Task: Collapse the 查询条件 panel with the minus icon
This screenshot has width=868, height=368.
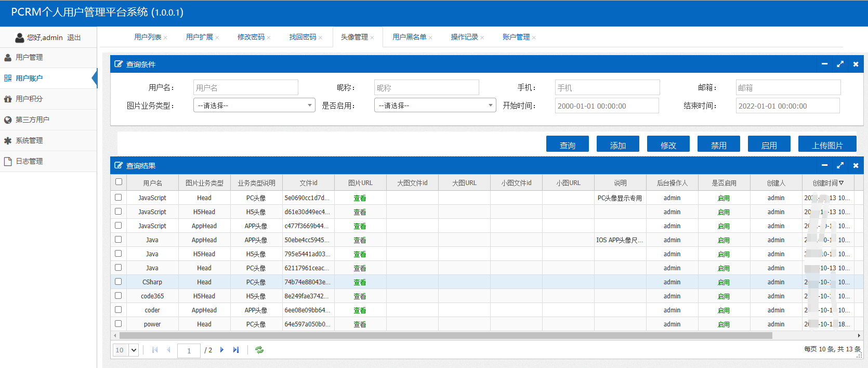Action: tap(824, 64)
